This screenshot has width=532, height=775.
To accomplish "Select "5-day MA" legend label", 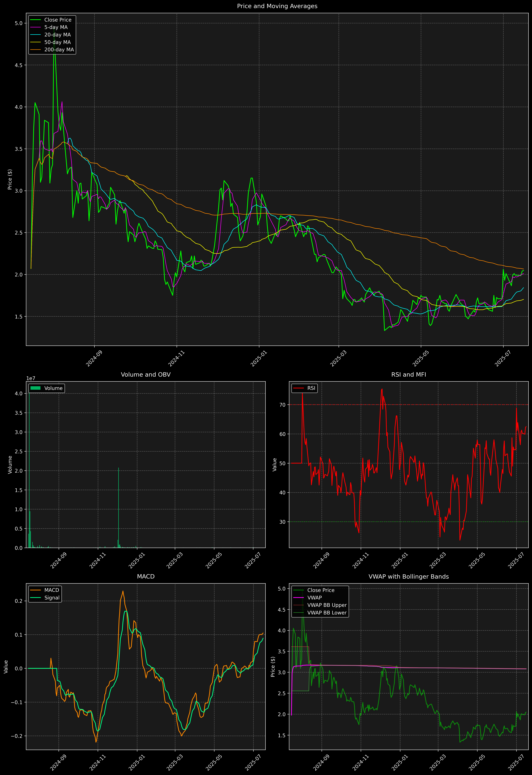I will tap(56, 27).
